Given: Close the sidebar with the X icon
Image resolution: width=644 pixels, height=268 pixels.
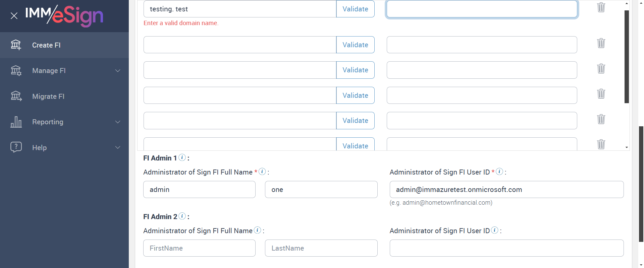Looking at the screenshot, I should (x=14, y=16).
